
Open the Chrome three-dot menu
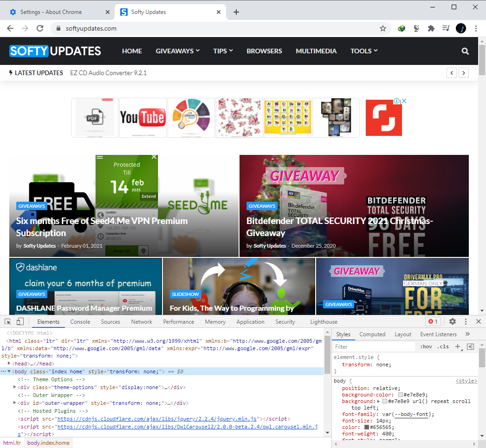tap(476, 28)
